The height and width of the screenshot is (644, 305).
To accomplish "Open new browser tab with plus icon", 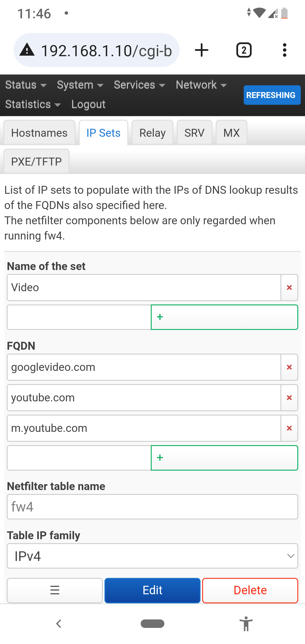I will [x=202, y=50].
